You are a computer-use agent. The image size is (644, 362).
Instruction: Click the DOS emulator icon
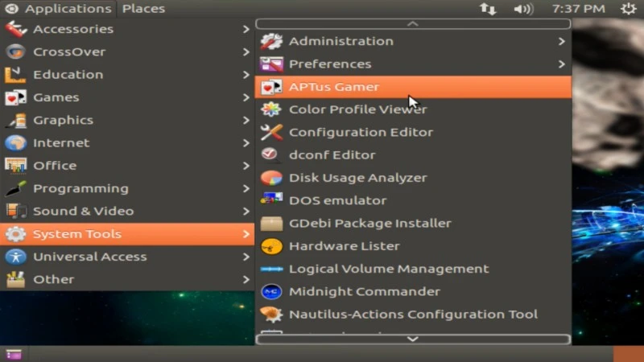click(271, 200)
